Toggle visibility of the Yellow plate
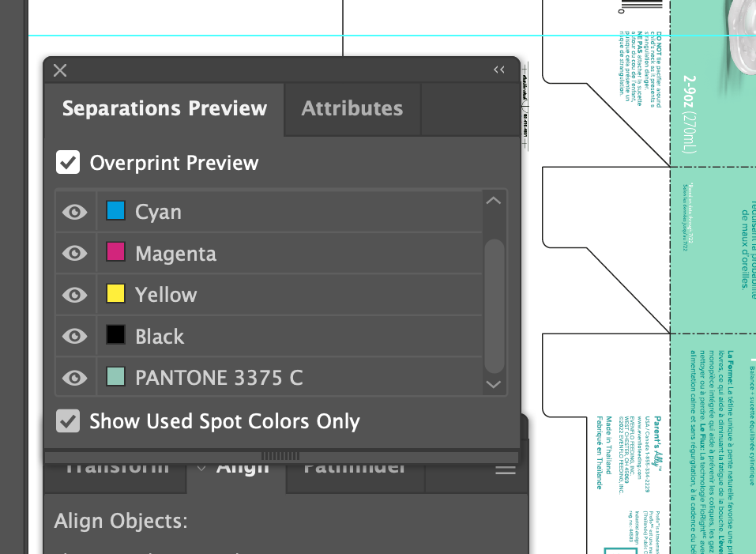 tap(74, 294)
